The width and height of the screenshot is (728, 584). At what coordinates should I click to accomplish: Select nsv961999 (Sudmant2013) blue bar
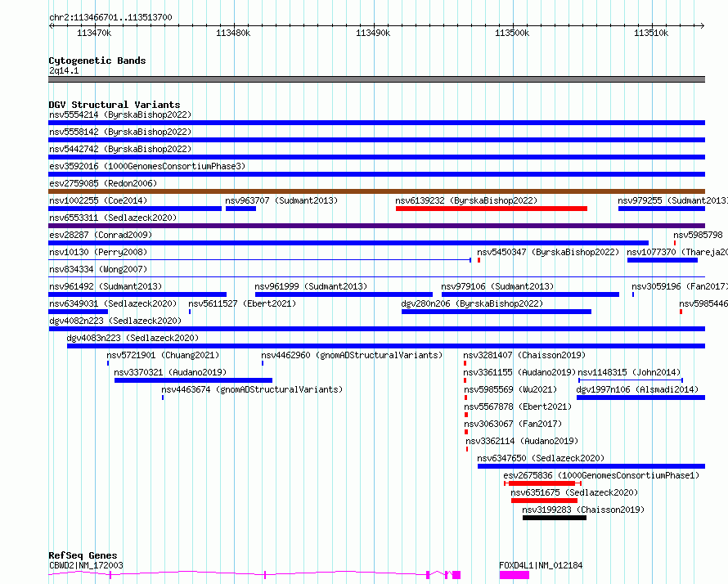coord(344,294)
